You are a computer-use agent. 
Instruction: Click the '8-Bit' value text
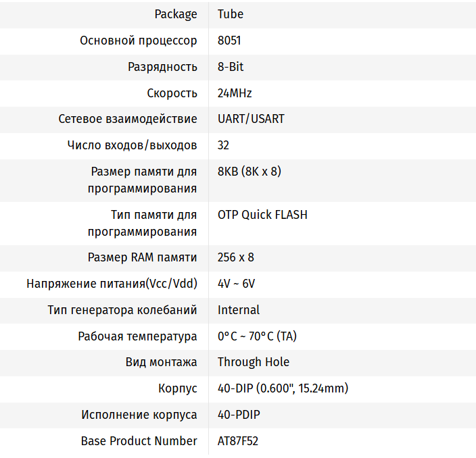(231, 67)
